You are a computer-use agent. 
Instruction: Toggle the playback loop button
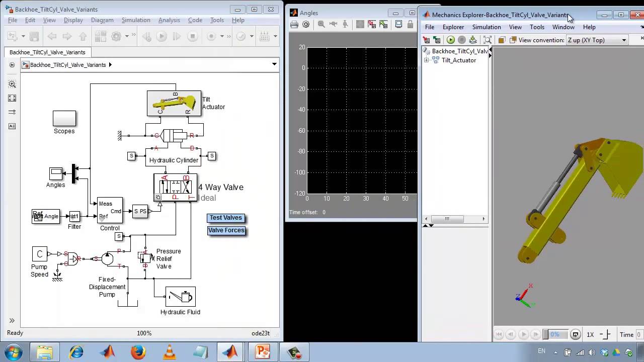pos(576,334)
